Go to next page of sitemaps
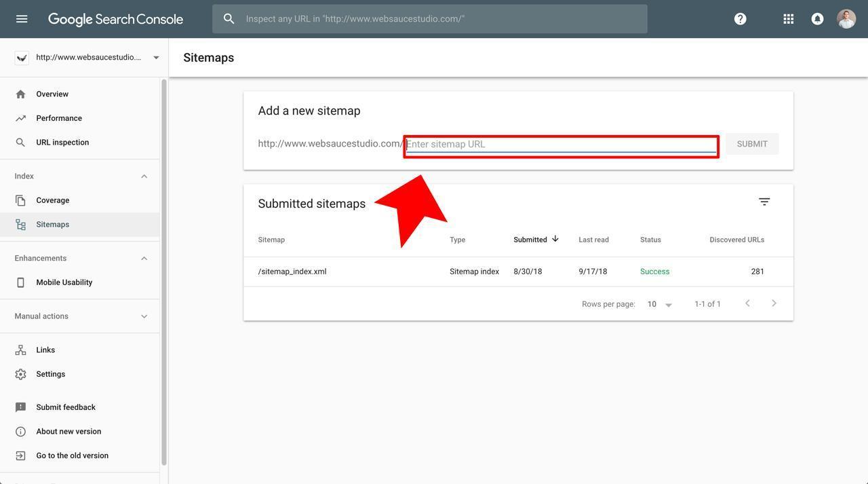The image size is (868, 484). pos(774,303)
